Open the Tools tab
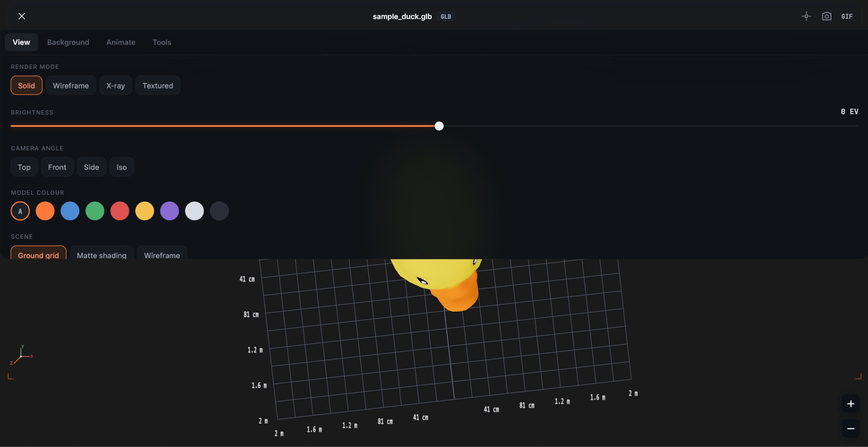The width and height of the screenshot is (868, 447). pyautogui.click(x=162, y=42)
